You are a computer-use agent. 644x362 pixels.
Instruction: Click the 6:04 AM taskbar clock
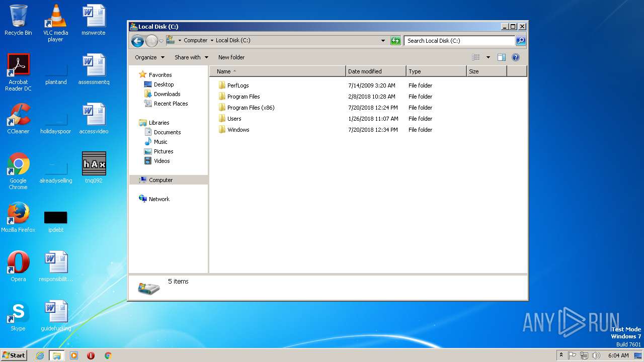coord(618,355)
